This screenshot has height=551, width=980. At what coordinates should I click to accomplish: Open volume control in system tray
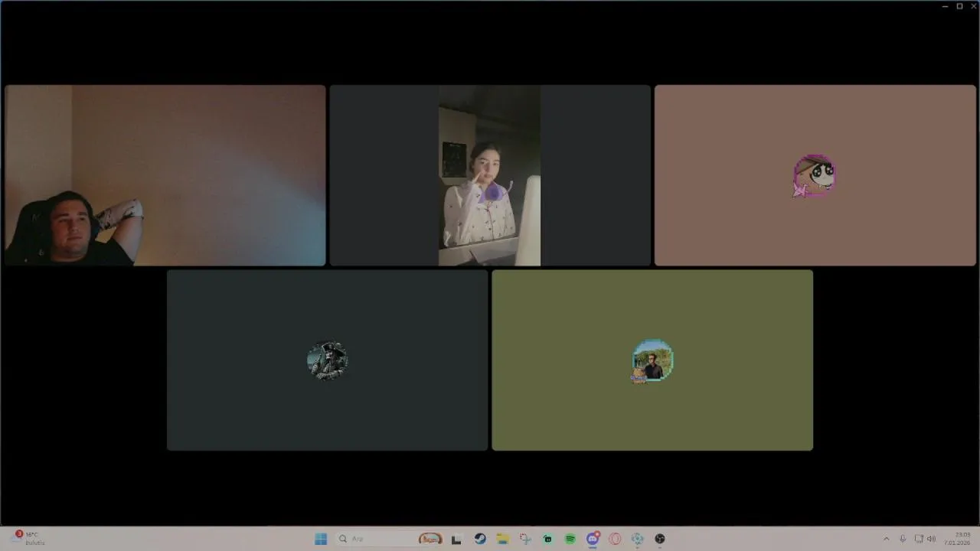pos(931,539)
